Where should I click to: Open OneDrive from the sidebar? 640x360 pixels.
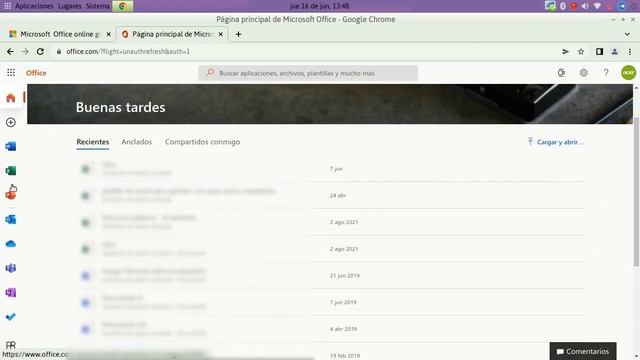[x=11, y=244]
